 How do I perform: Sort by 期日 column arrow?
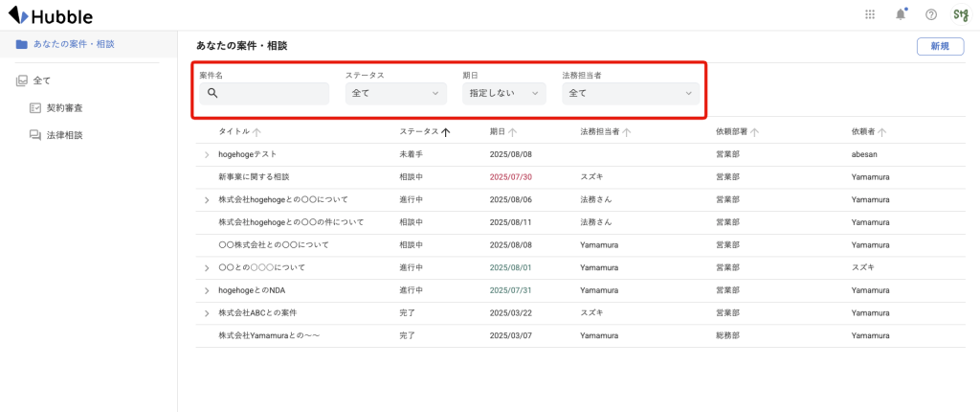point(513,132)
